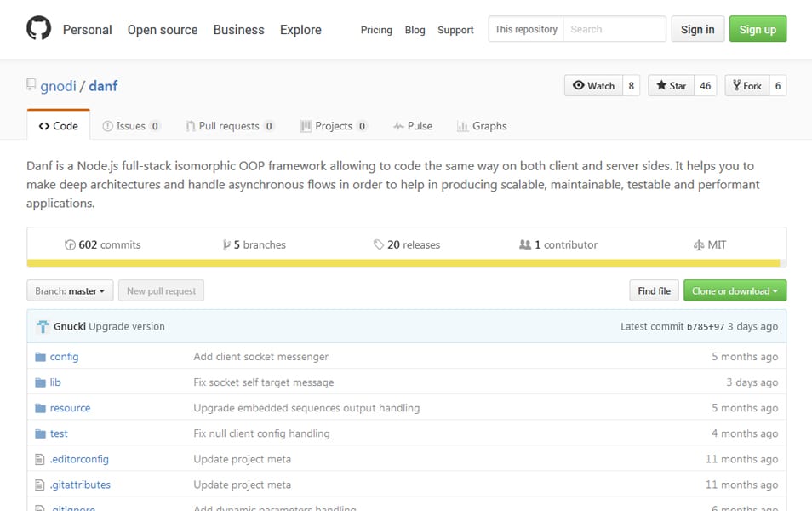Click the green Sign up button

(758, 29)
